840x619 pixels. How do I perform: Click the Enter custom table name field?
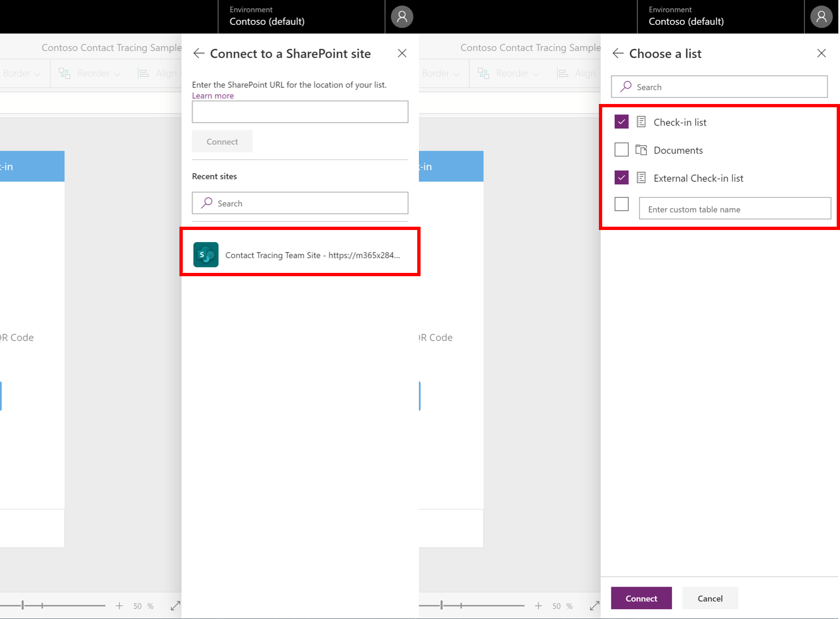(735, 209)
